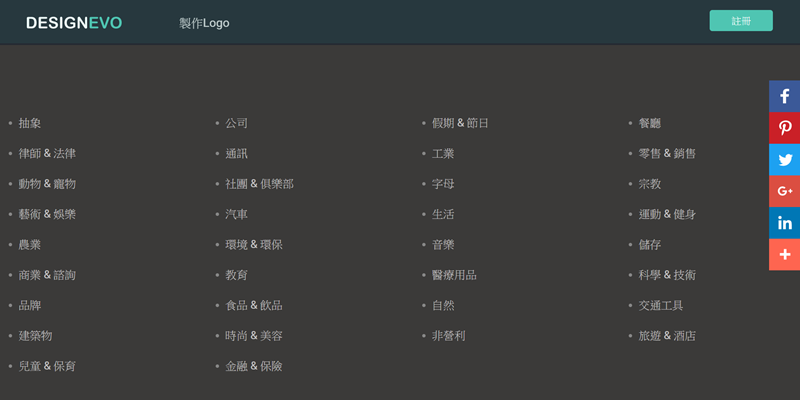Open more sharing options plus icon
The height and width of the screenshot is (400, 800).
pyautogui.click(x=785, y=254)
